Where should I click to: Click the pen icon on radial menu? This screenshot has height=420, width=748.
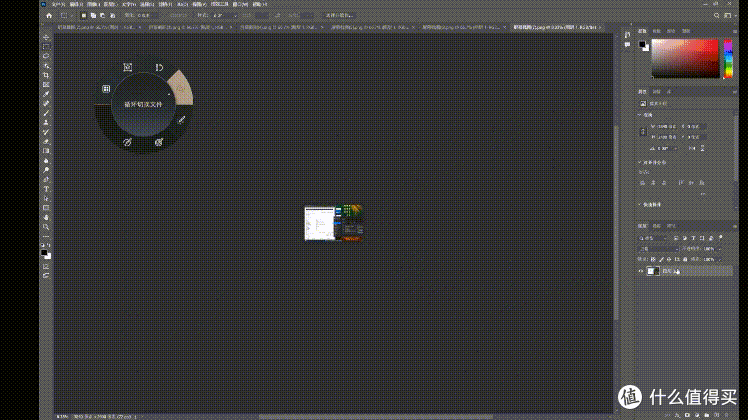pos(181,120)
